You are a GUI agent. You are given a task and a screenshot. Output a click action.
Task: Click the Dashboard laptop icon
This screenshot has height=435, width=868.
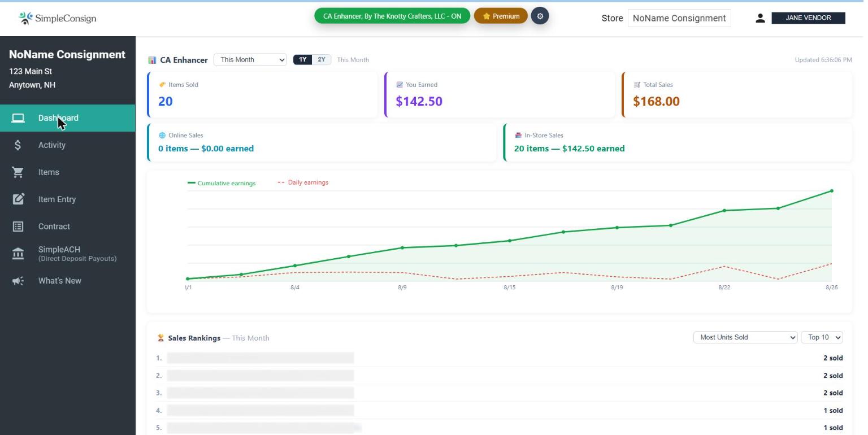click(x=18, y=118)
